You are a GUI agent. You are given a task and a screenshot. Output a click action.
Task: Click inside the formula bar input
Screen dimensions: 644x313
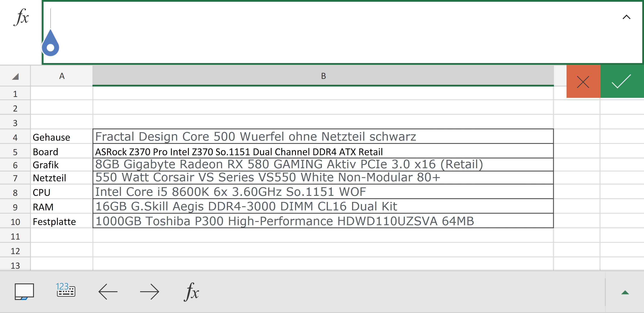point(325,32)
